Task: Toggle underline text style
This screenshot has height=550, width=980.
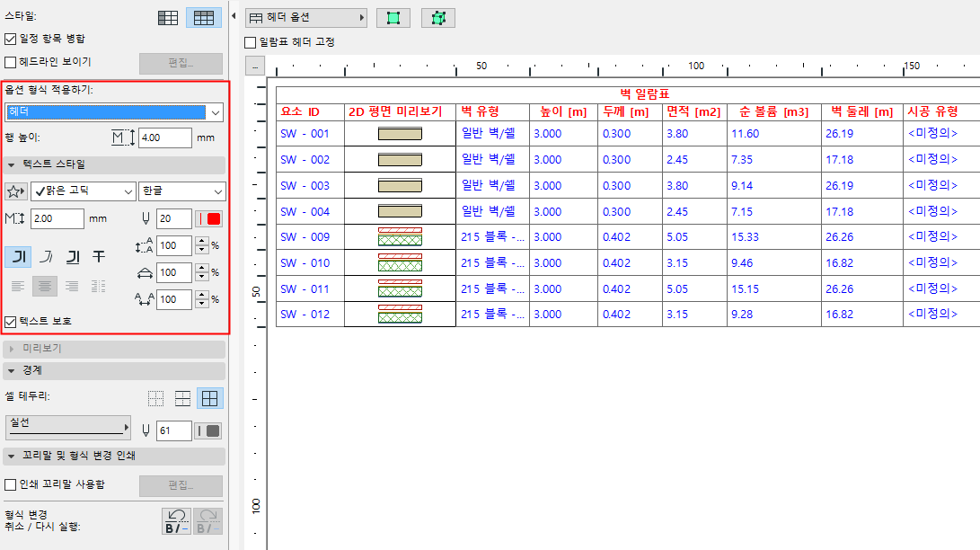Action: pyautogui.click(x=73, y=256)
